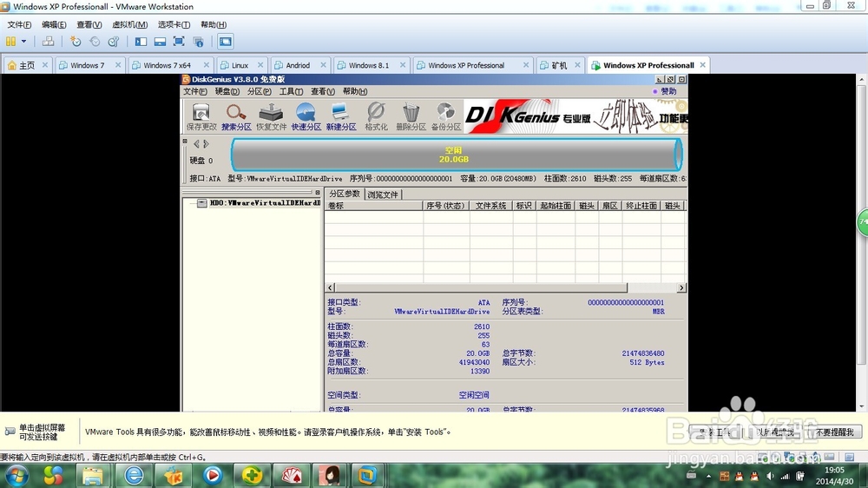
Task: Open Windows Explorer folder on taskbar
Action: [93, 475]
